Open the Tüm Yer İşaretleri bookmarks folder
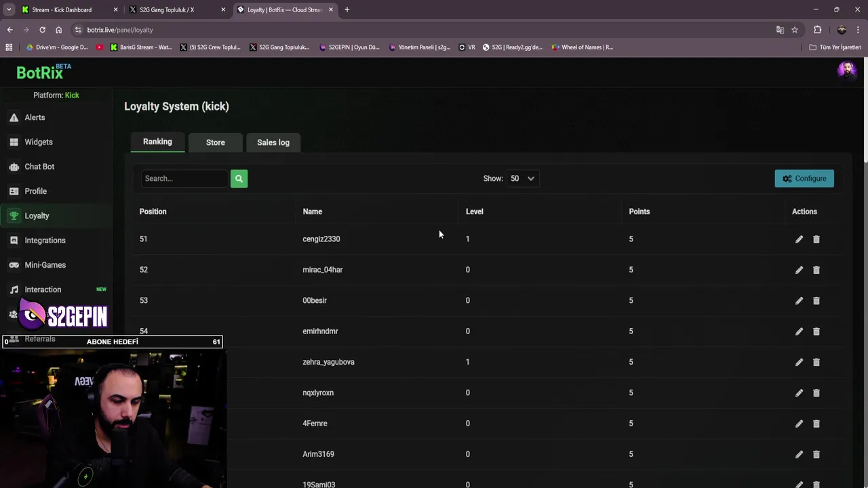This screenshot has height=488, width=868. (x=835, y=47)
